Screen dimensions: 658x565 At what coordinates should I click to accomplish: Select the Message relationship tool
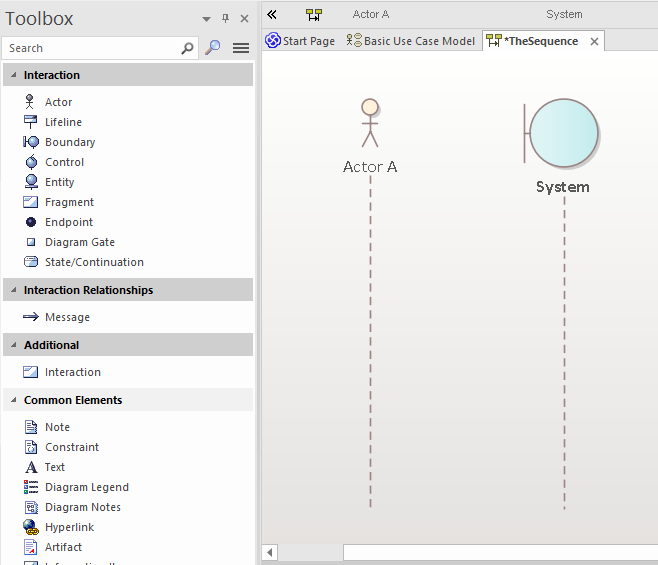click(67, 317)
